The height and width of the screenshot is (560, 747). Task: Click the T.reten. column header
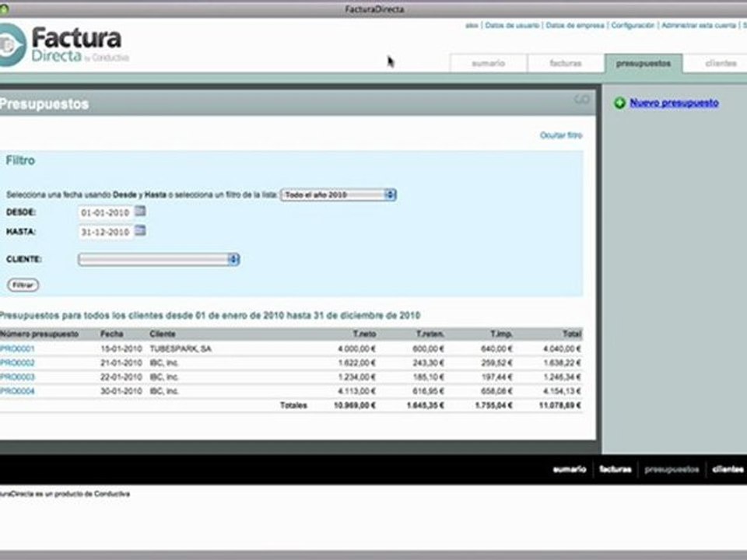(430, 334)
